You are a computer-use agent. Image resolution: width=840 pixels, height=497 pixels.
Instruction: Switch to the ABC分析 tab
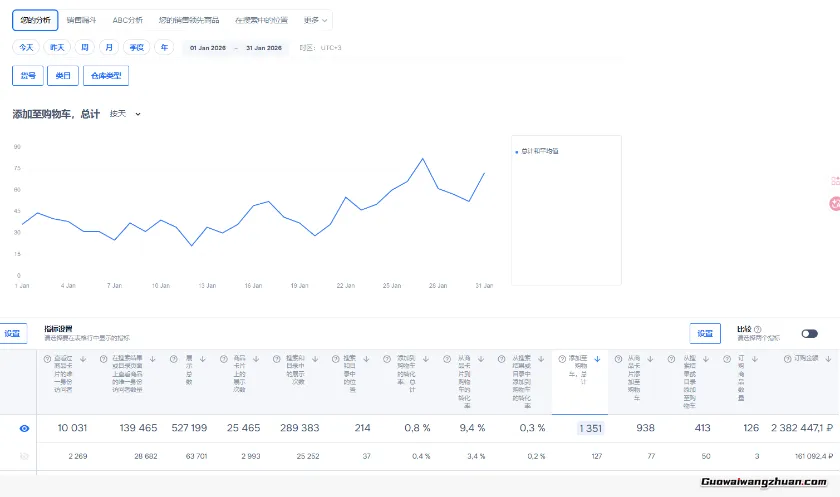click(127, 20)
